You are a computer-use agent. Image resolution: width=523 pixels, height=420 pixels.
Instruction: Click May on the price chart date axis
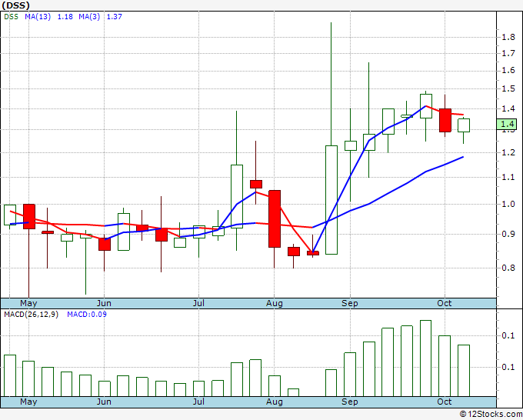click(x=28, y=303)
